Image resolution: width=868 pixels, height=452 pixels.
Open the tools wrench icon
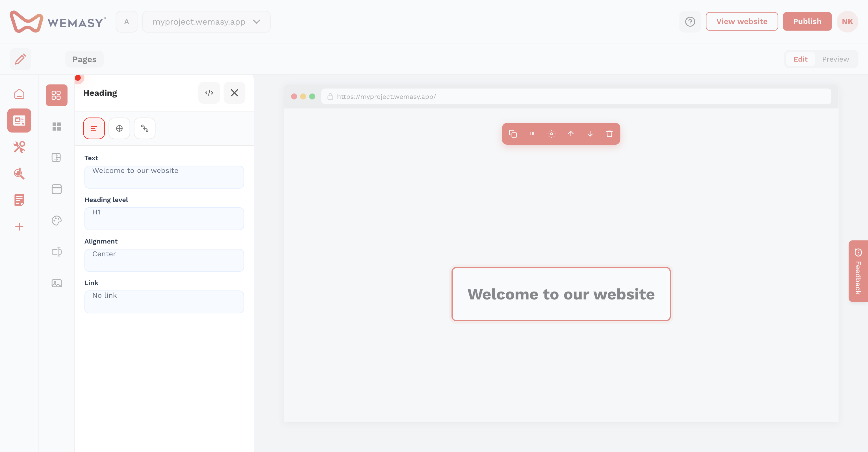pyautogui.click(x=19, y=147)
